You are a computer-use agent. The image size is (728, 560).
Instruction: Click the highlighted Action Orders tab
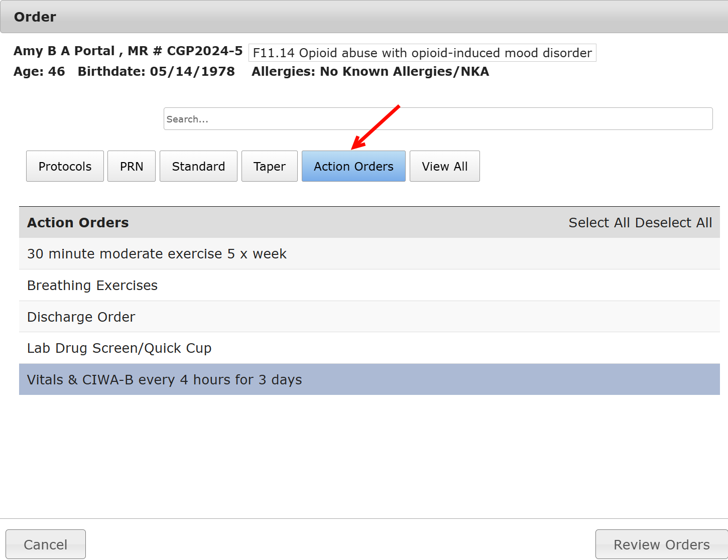pos(353,166)
